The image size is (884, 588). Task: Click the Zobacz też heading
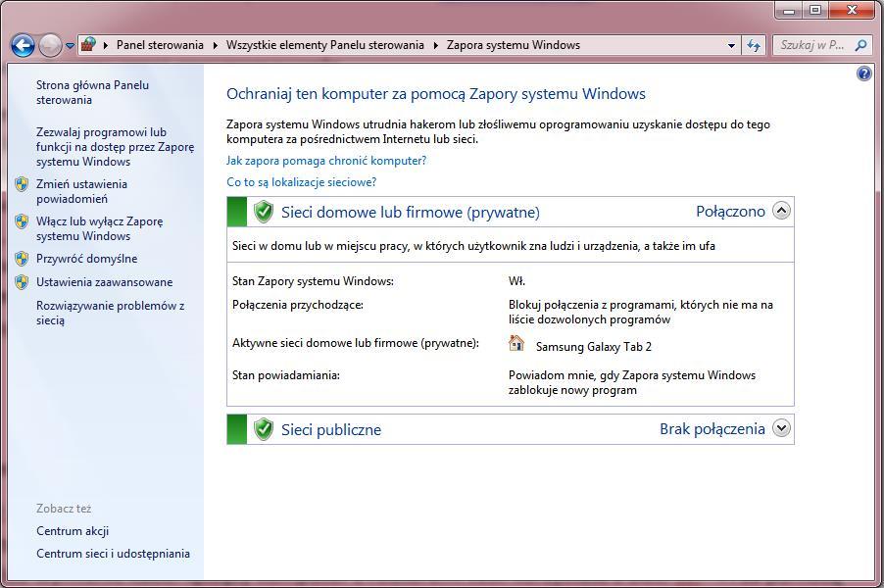[64, 509]
